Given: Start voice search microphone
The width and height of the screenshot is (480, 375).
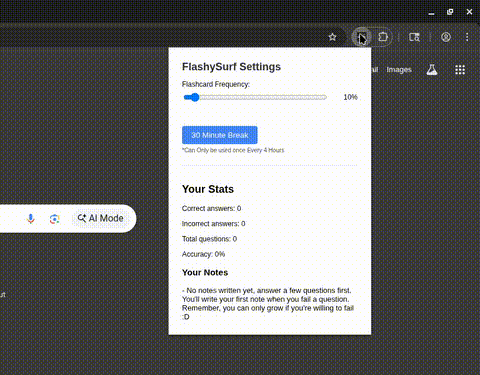Looking at the screenshot, I should click(x=31, y=219).
